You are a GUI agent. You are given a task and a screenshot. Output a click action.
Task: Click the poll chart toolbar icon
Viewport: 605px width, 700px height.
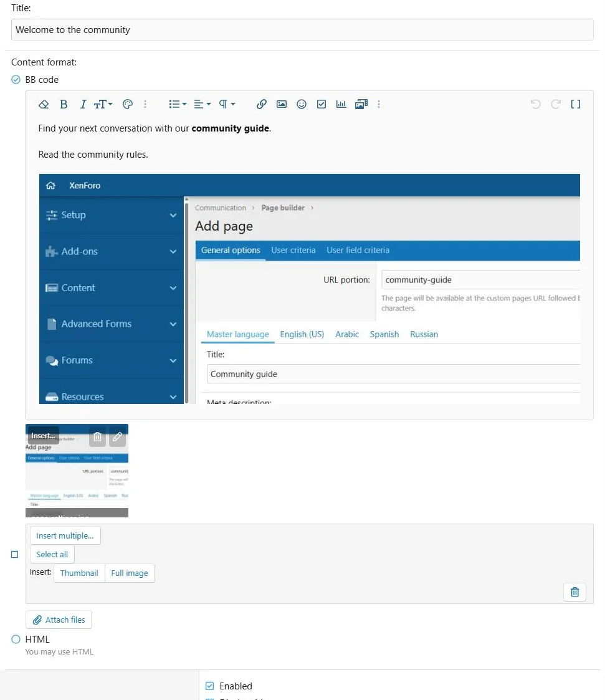341,104
